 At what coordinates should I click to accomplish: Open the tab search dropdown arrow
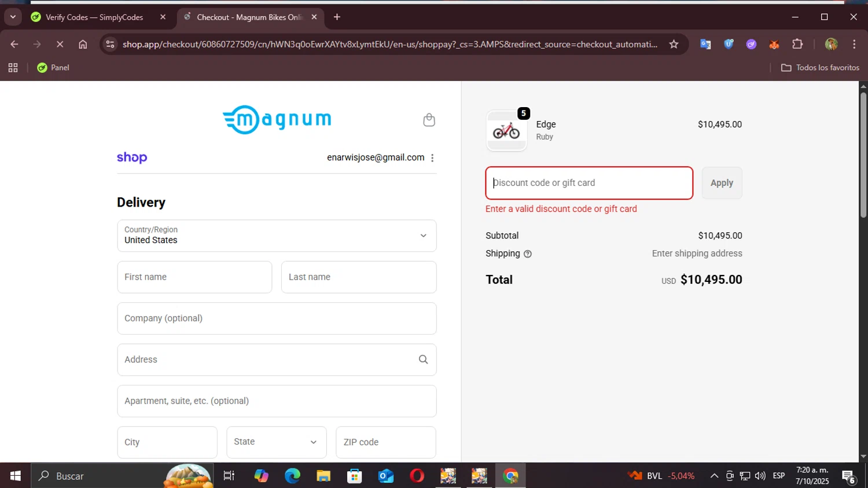13,17
